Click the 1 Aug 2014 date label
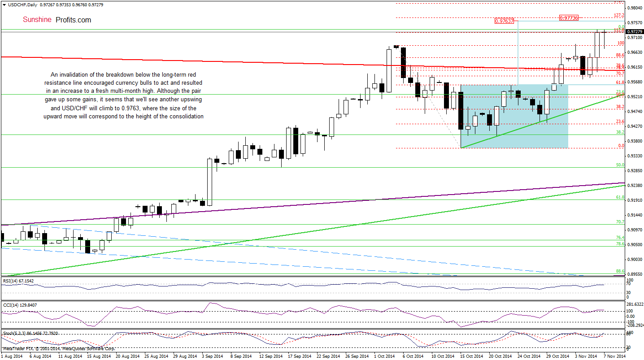Image resolution: width=644 pixels, height=360 pixels. click(x=12, y=356)
